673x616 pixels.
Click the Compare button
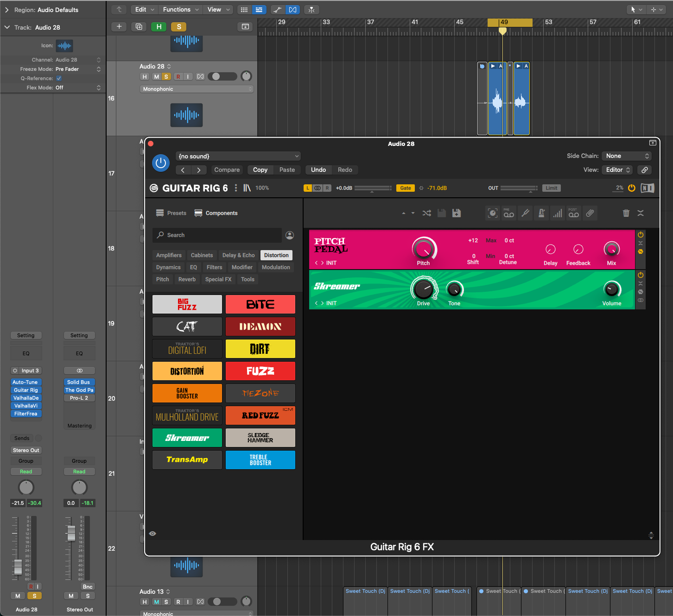(x=227, y=170)
